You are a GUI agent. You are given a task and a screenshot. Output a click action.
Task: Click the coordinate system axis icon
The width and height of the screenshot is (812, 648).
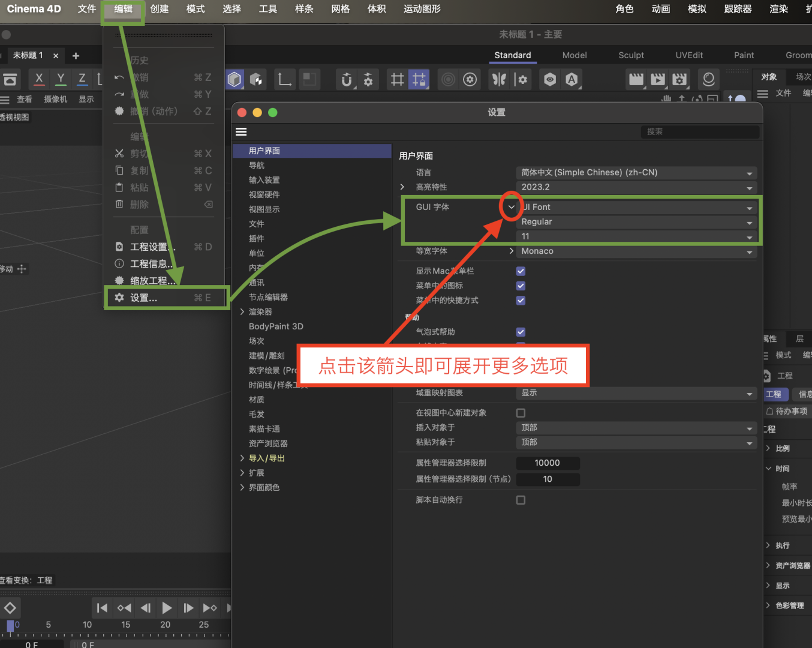284,79
